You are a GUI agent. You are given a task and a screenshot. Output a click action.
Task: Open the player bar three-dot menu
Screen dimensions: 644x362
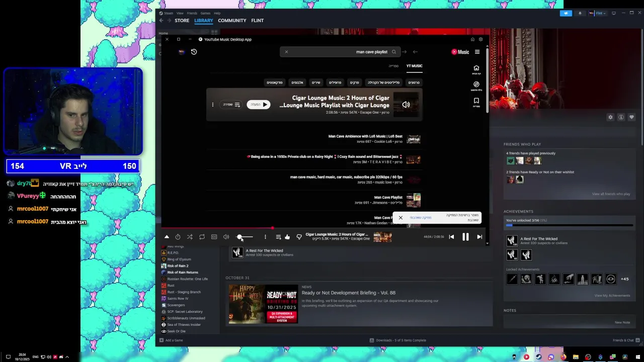coord(265,237)
